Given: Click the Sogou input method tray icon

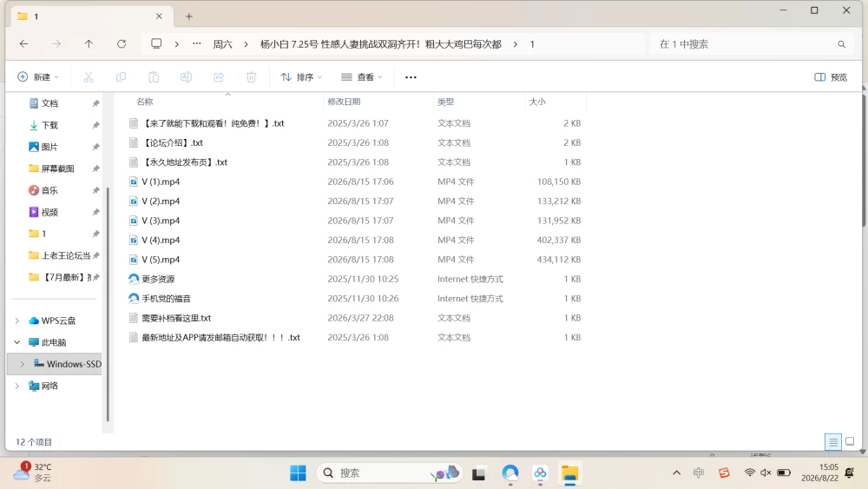Looking at the screenshot, I should [724, 472].
